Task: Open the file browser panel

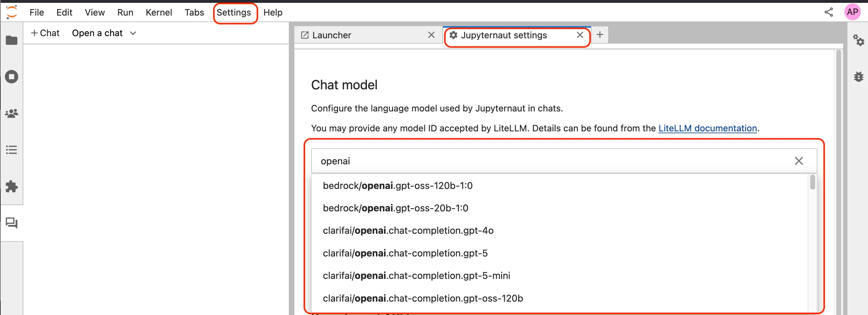Action: pos(12,40)
